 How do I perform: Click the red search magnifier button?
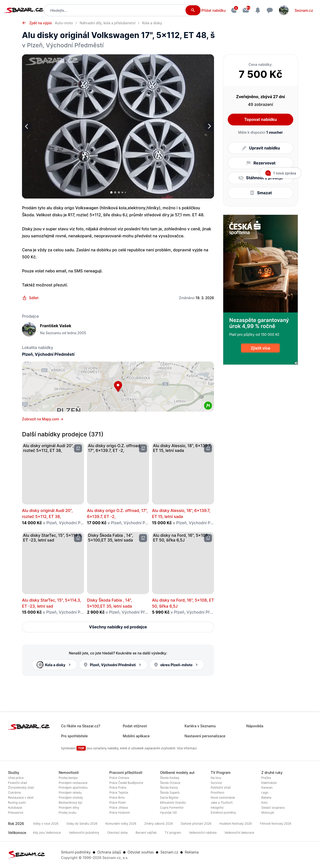click(x=193, y=10)
